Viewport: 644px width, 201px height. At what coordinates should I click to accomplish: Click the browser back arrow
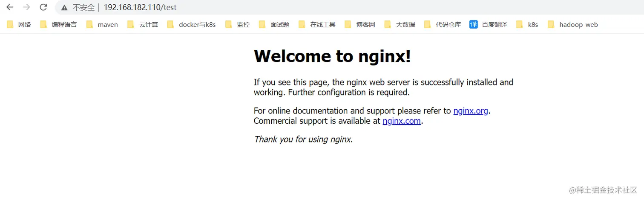click(10, 7)
